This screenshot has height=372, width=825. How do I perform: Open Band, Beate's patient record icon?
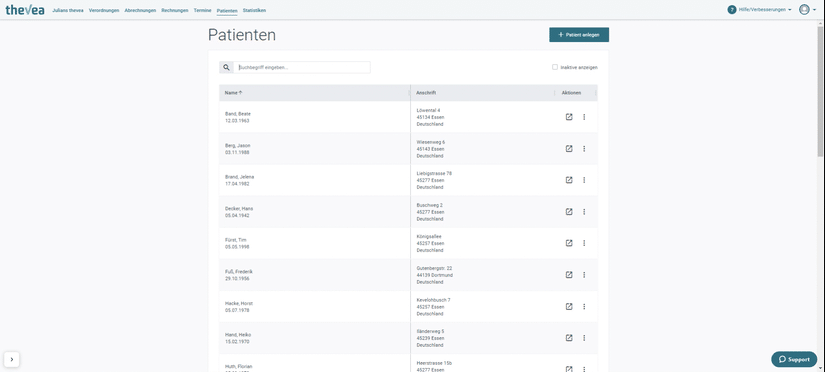click(x=569, y=117)
